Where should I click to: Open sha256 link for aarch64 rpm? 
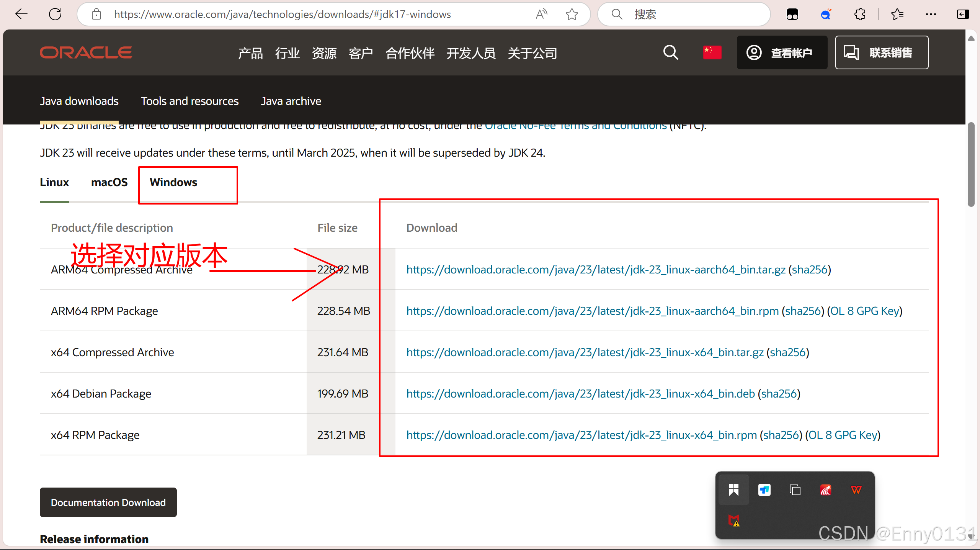803,311
